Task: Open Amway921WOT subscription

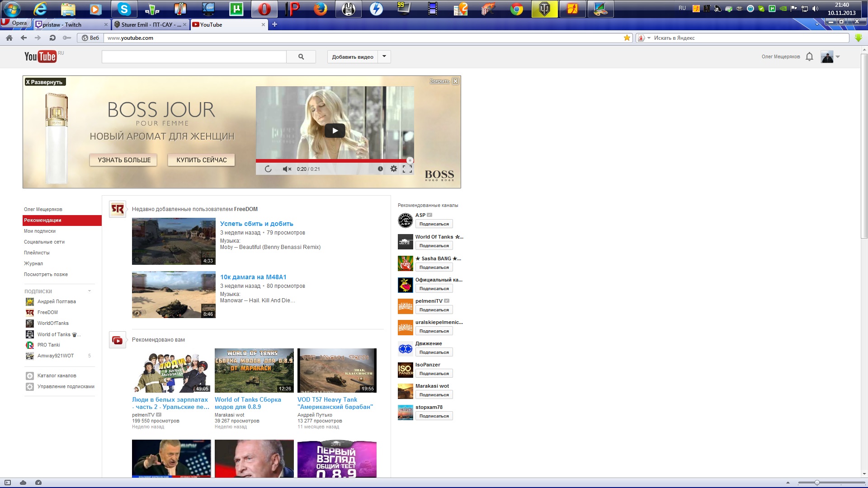Action: point(56,356)
